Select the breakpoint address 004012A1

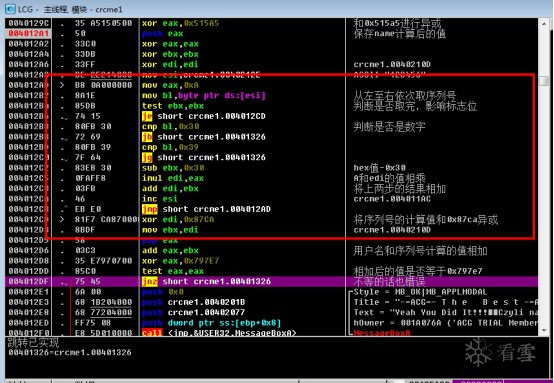(29, 34)
